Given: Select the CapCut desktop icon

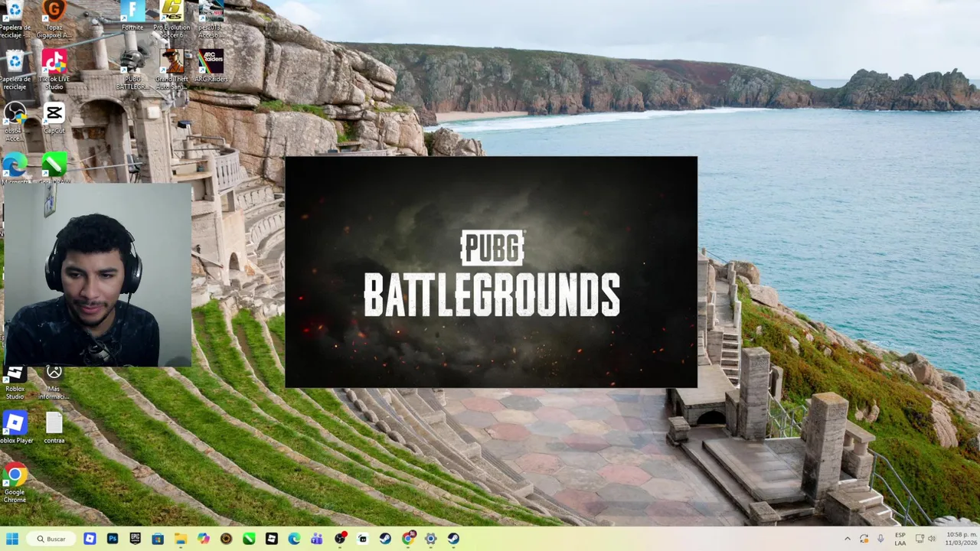Looking at the screenshot, I should pos(54,118).
